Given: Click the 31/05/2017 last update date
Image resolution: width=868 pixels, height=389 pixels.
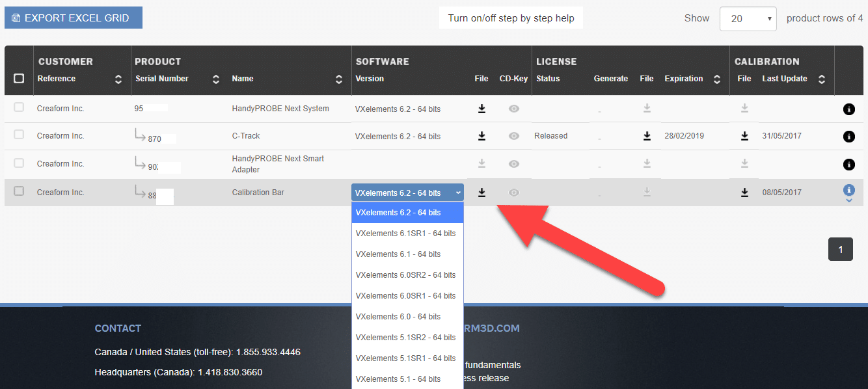Looking at the screenshot, I should [x=782, y=136].
